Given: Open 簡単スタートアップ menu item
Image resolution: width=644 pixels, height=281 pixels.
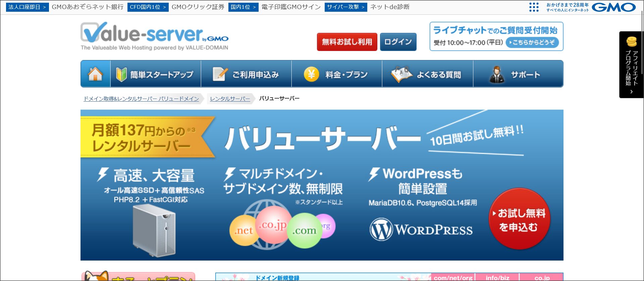Looking at the screenshot, I should click(156, 74).
